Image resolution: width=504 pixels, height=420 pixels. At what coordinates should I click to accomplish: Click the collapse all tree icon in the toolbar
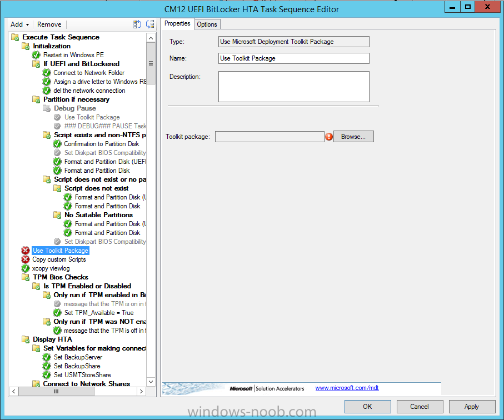click(150, 24)
